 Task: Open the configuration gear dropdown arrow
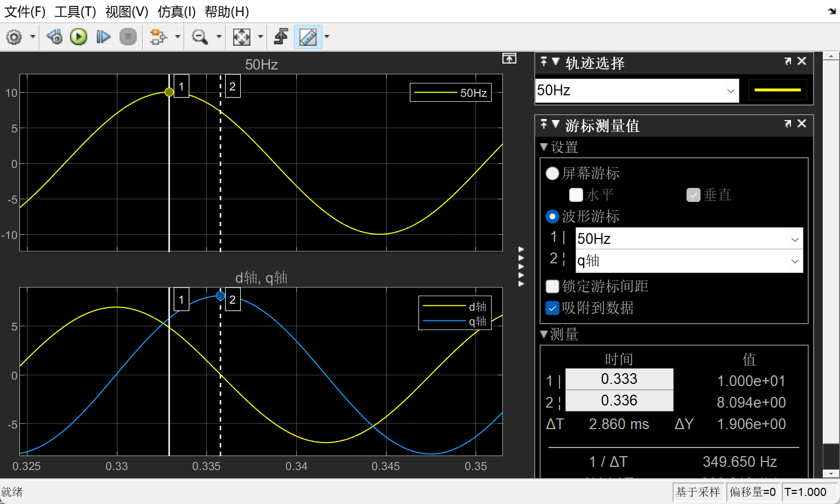pyautogui.click(x=32, y=37)
